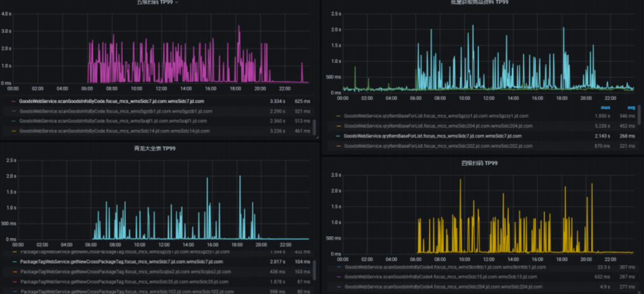644x294 pixels.
Task: Open the 批量获取商品资料 TP99 panel title menu
Action: pos(479,3)
